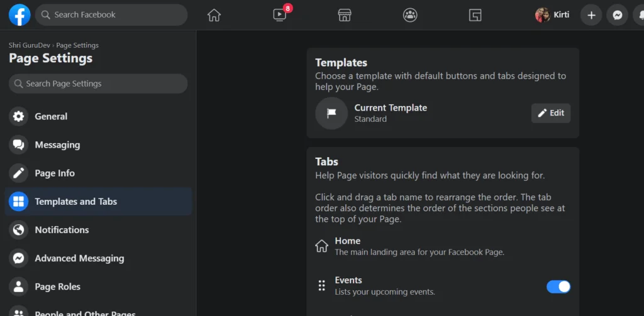This screenshot has height=316, width=644.
Task: Open the Marketplace storefront icon
Action: [x=344, y=15]
